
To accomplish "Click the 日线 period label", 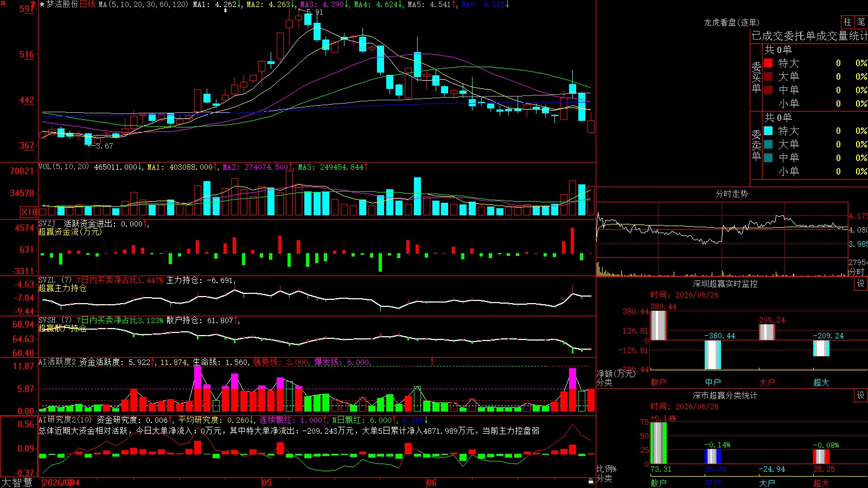I will 87,4.
